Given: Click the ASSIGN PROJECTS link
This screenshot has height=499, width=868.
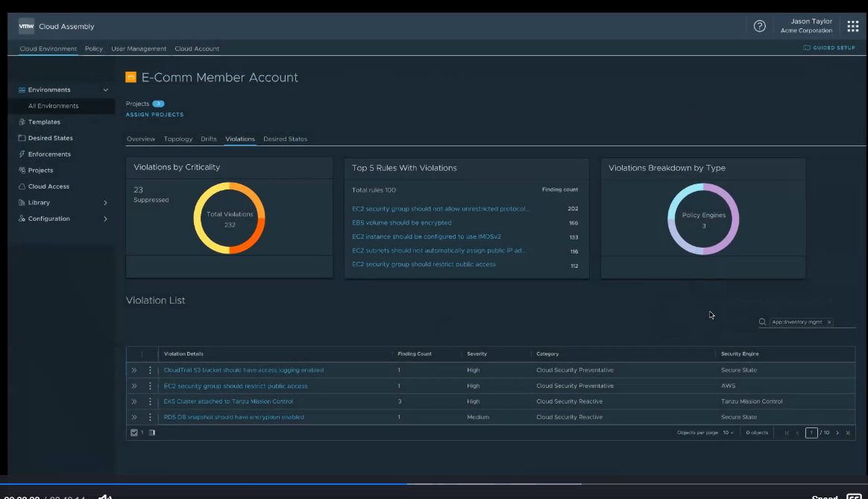Looking at the screenshot, I should coord(154,115).
